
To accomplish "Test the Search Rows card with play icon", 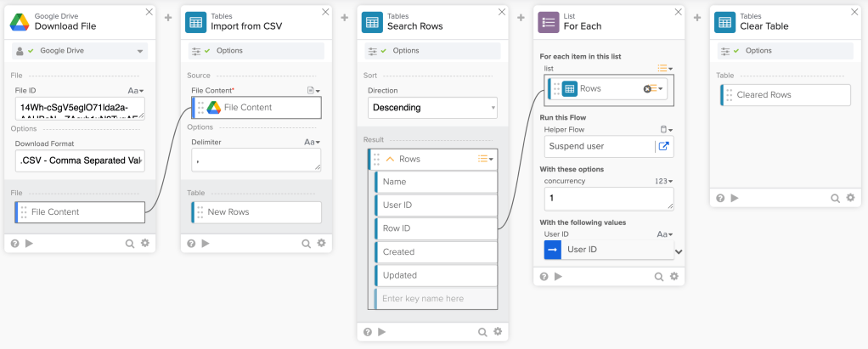I will tap(382, 332).
